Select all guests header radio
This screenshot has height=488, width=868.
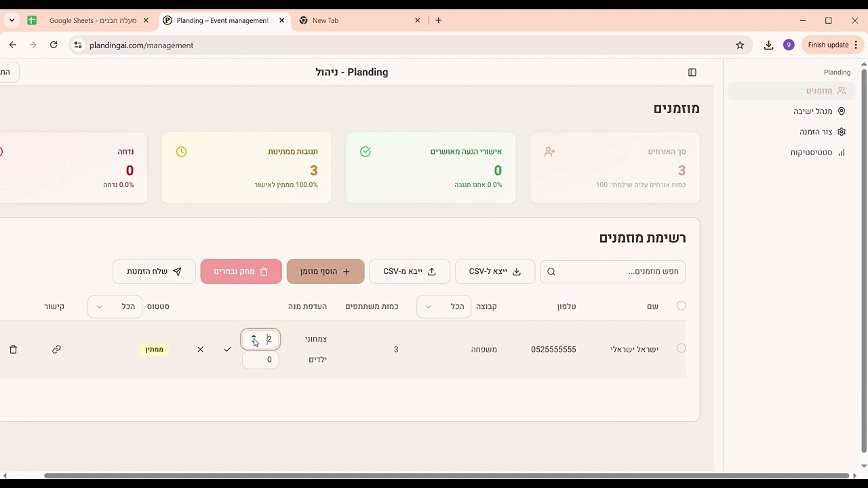(x=682, y=306)
